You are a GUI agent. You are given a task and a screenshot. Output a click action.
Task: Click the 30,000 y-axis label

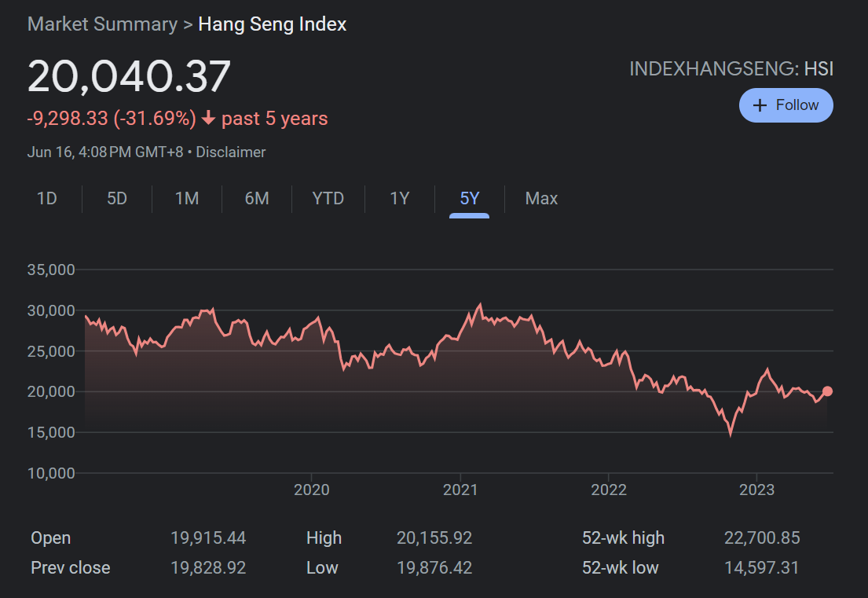(51, 310)
